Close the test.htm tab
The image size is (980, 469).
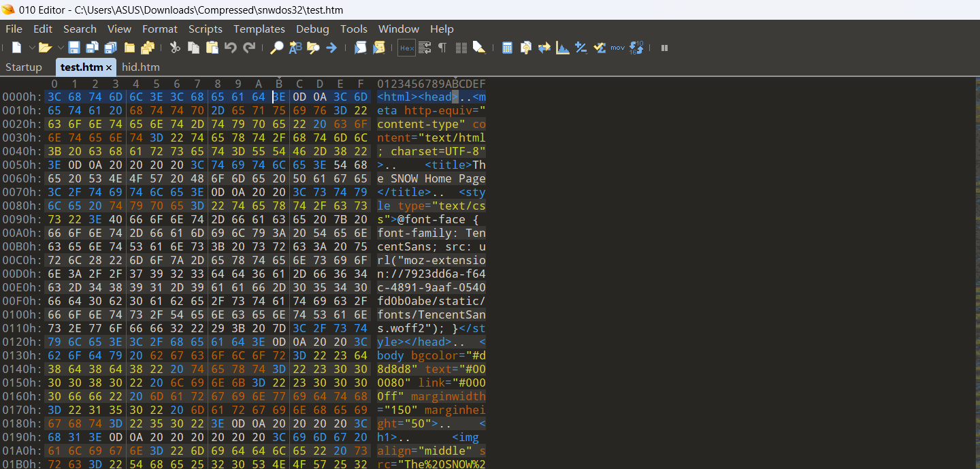[x=109, y=67]
